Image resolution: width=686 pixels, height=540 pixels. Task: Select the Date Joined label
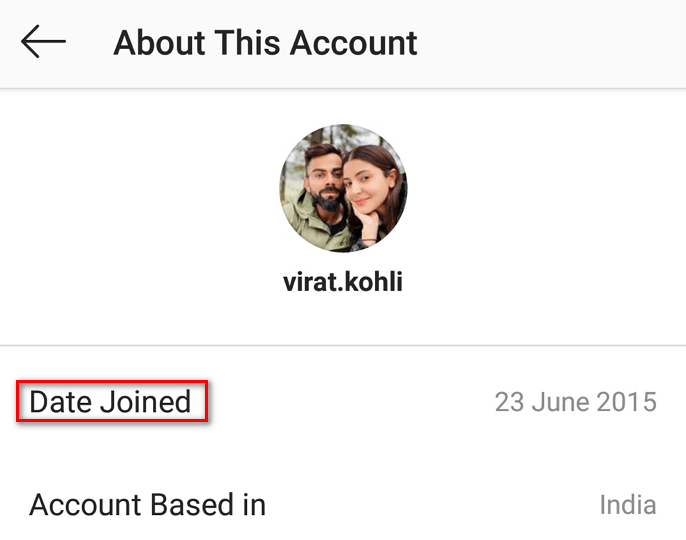click(110, 402)
